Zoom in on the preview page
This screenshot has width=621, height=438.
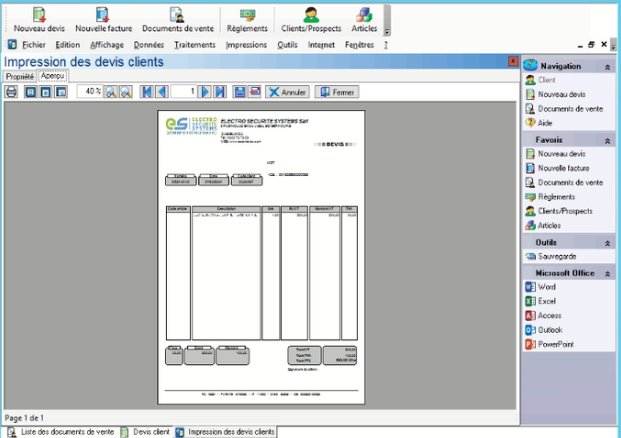pyautogui.click(x=112, y=92)
